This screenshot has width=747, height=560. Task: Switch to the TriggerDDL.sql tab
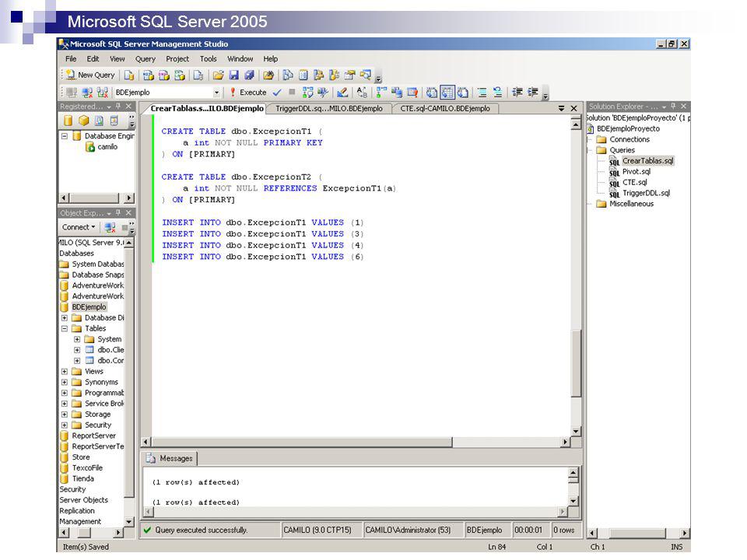point(328,109)
